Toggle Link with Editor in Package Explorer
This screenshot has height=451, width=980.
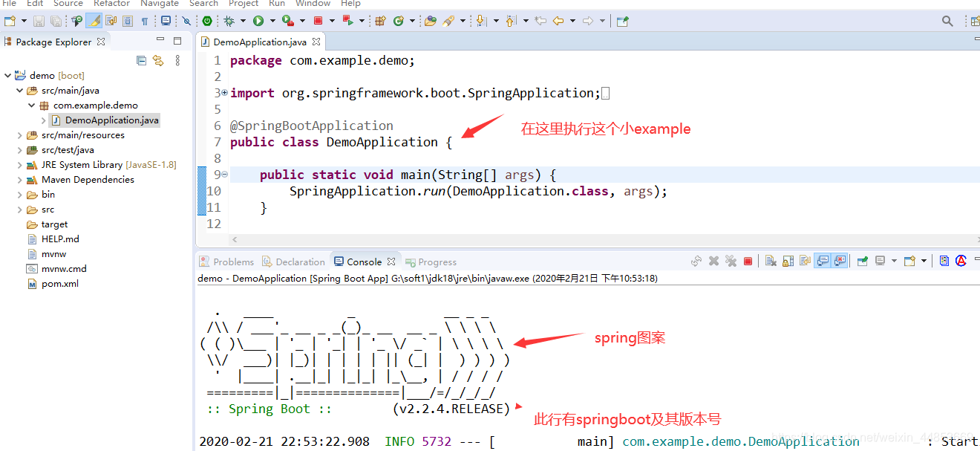158,60
